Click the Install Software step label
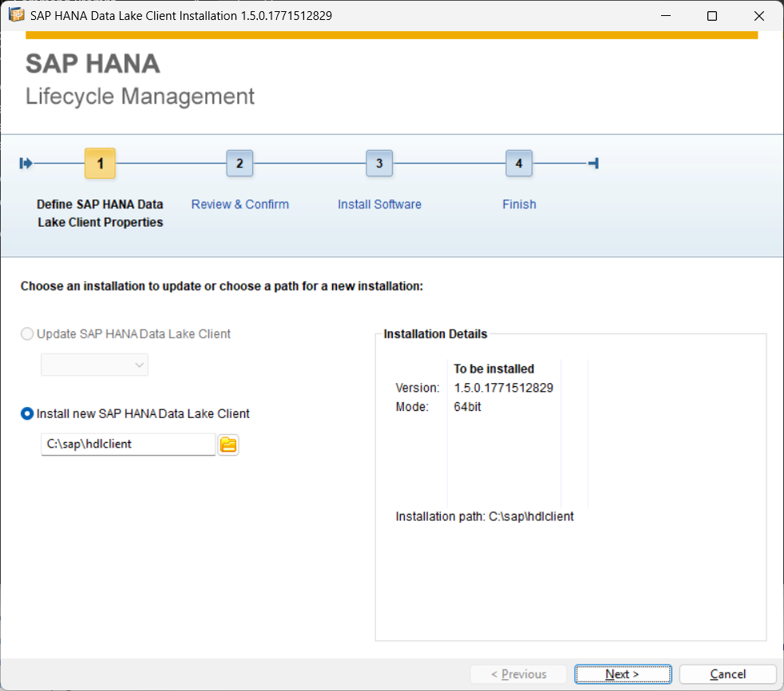This screenshot has height=691, width=784. (379, 204)
